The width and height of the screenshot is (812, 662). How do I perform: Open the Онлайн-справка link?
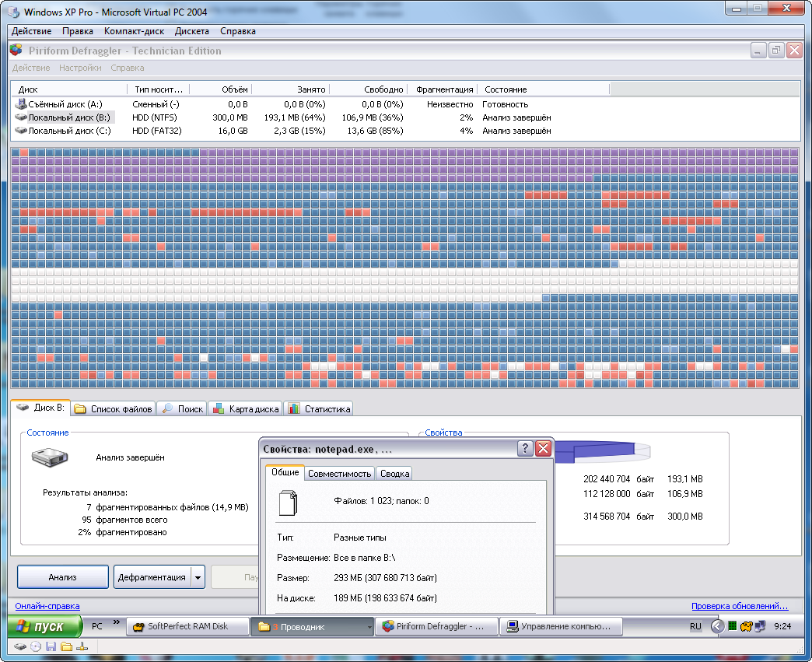coord(47,606)
